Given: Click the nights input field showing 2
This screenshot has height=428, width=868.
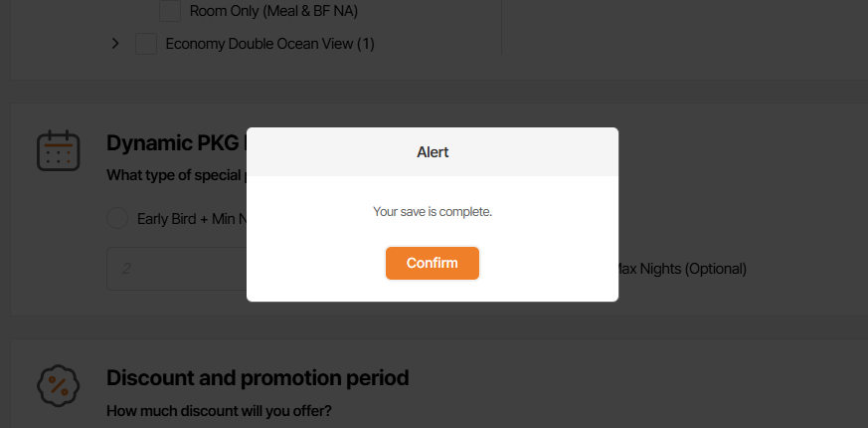Looking at the screenshot, I should [x=176, y=269].
